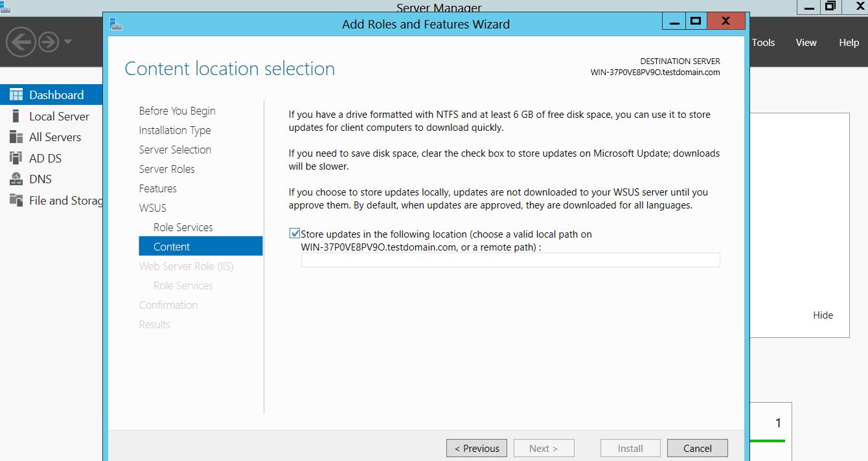Image resolution: width=868 pixels, height=461 pixels.
Task: Click the content location path field
Action: [510, 260]
